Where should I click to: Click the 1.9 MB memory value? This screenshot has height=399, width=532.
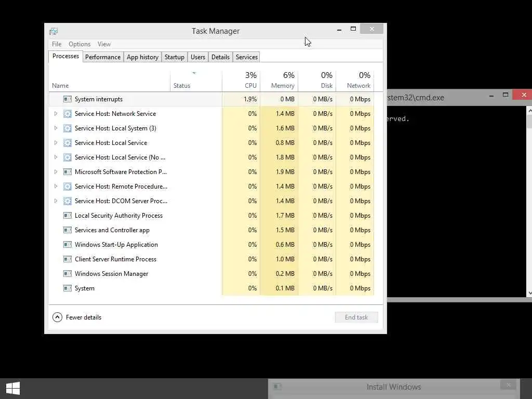click(285, 171)
